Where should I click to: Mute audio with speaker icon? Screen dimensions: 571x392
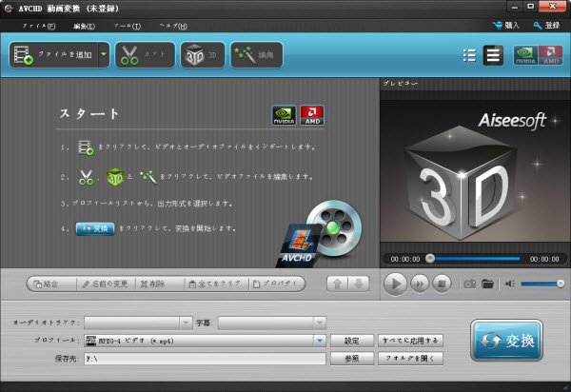(x=510, y=284)
